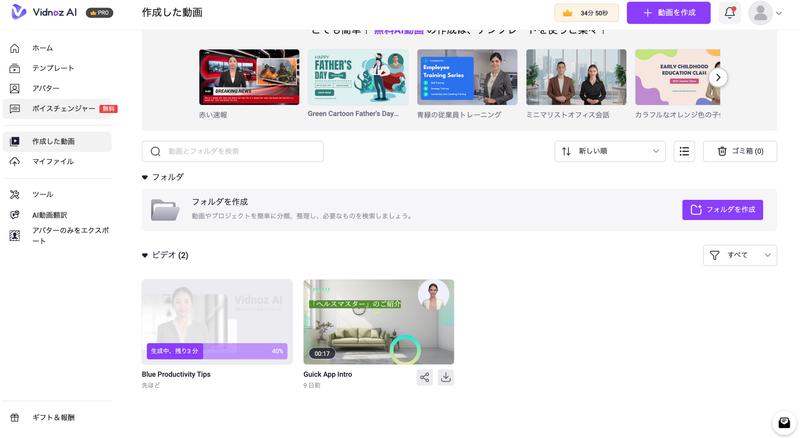
Task: Click the purple フォルダを作成 button
Action: click(x=722, y=210)
